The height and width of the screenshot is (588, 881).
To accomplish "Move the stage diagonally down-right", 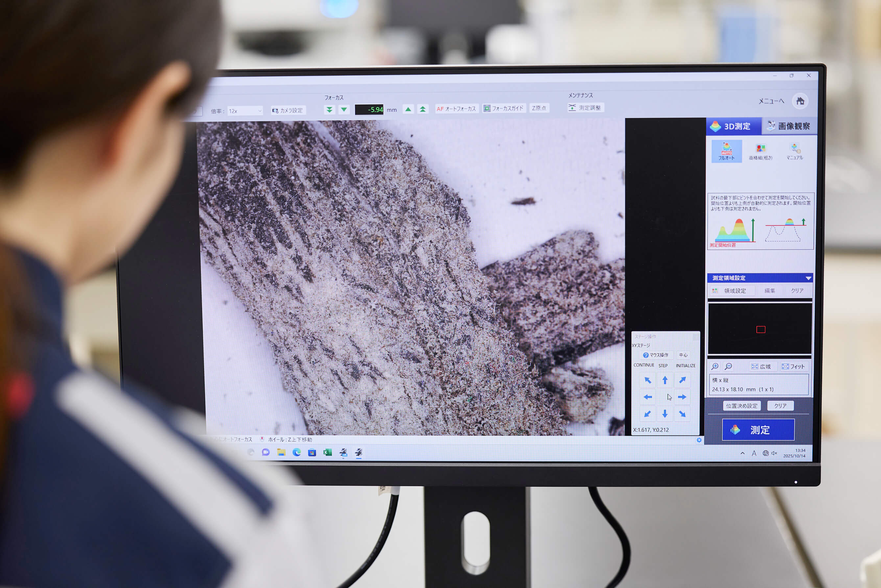I will pos(682,414).
